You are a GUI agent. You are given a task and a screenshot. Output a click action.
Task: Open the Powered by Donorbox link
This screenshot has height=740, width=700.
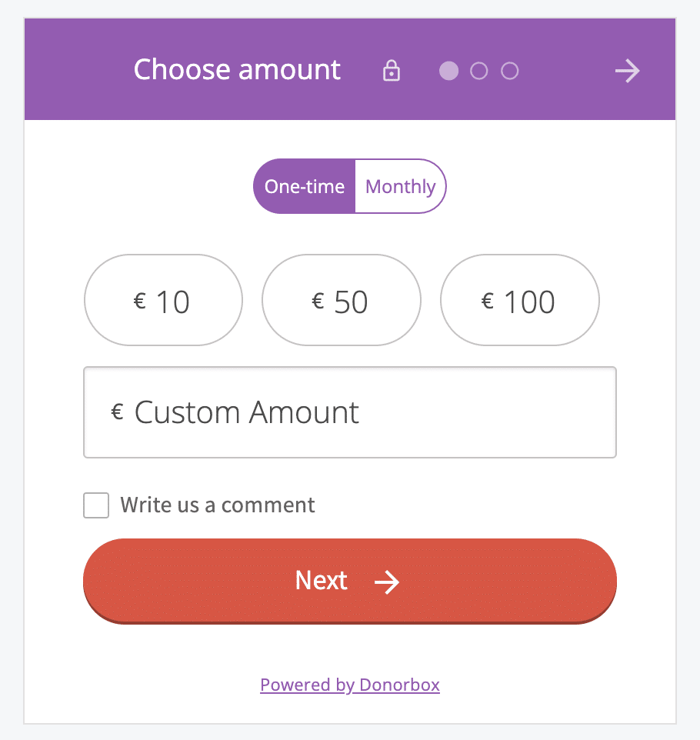350,685
